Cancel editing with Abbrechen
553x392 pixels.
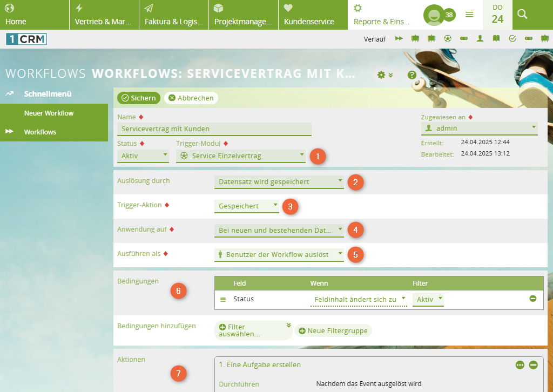click(191, 98)
